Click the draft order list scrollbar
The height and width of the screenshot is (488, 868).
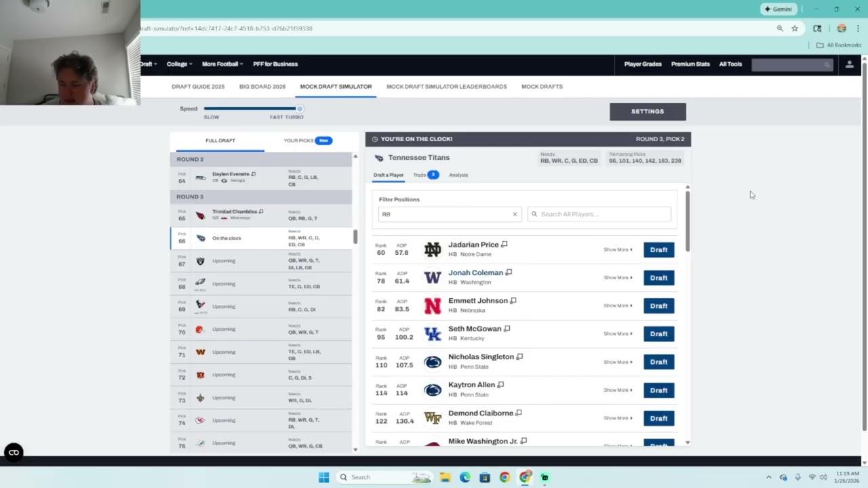point(355,237)
